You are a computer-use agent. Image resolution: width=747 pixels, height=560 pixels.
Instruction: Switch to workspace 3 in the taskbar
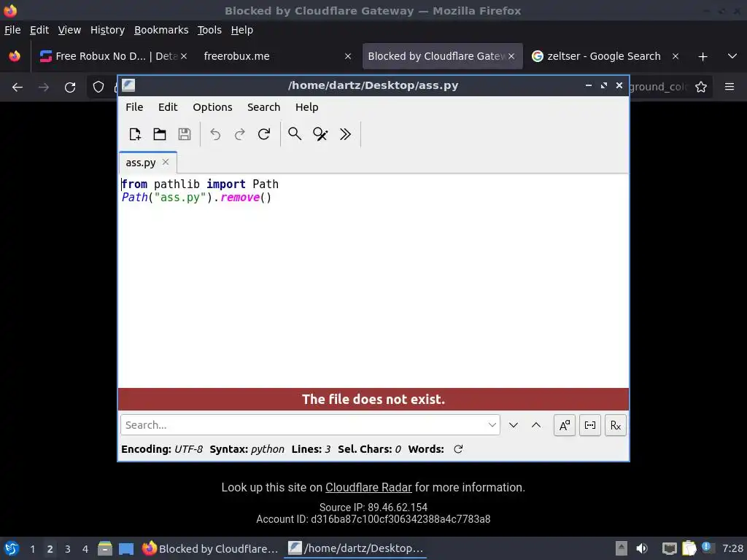click(x=68, y=549)
